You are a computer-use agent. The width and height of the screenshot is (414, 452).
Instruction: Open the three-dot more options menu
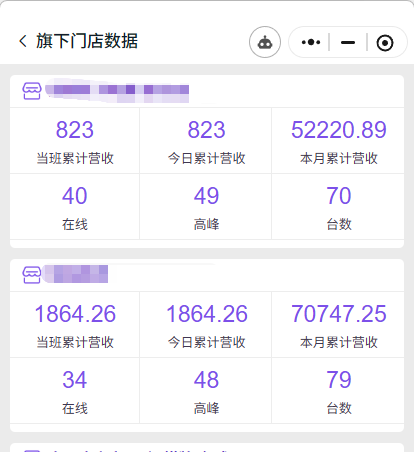(x=311, y=42)
